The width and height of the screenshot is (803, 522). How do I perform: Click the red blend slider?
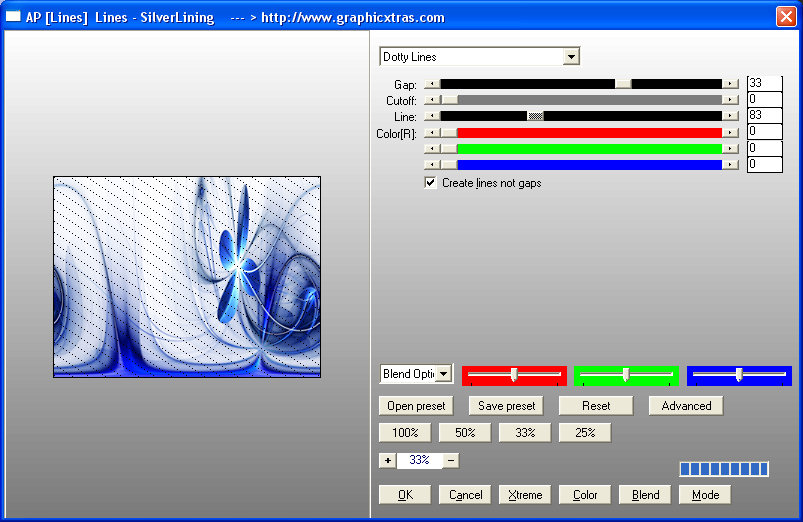514,375
